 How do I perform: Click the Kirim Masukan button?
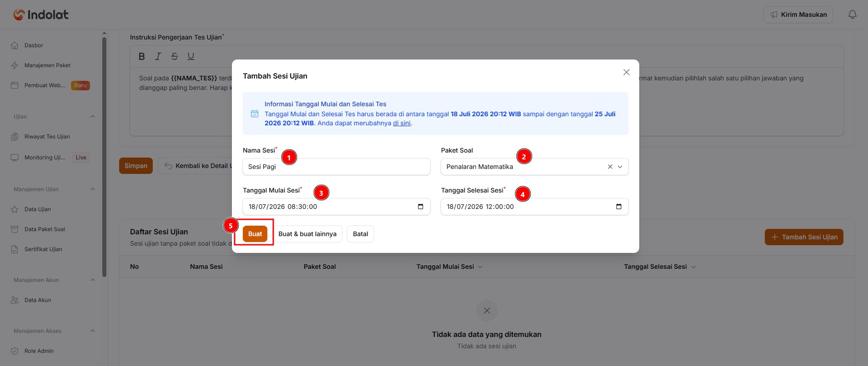tap(798, 15)
